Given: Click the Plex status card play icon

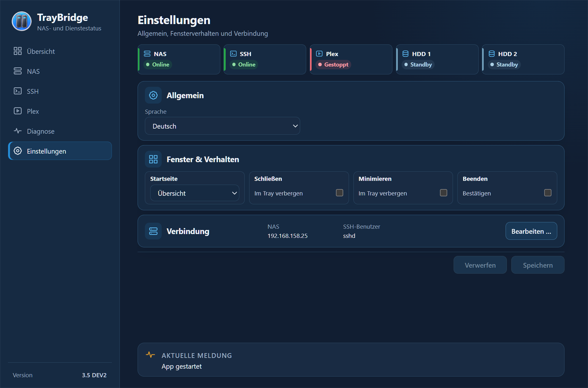Looking at the screenshot, I should [319, 54].
